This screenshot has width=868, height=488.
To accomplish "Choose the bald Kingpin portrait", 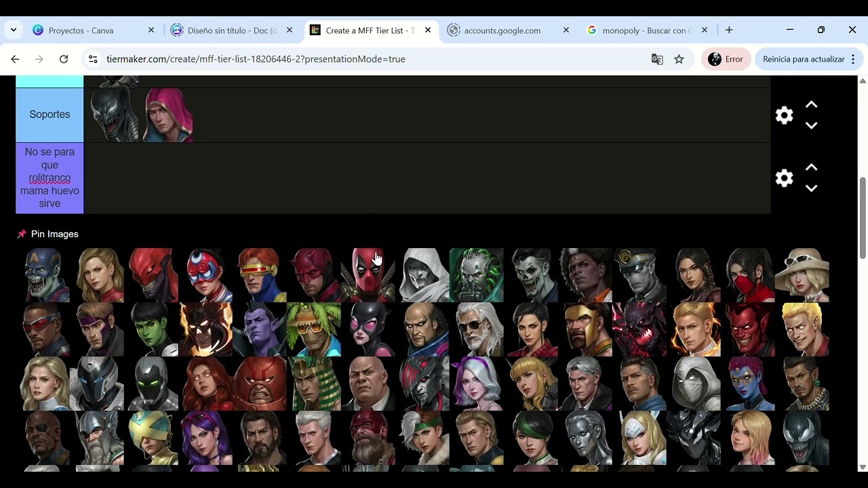I will [x=368, y=384].
